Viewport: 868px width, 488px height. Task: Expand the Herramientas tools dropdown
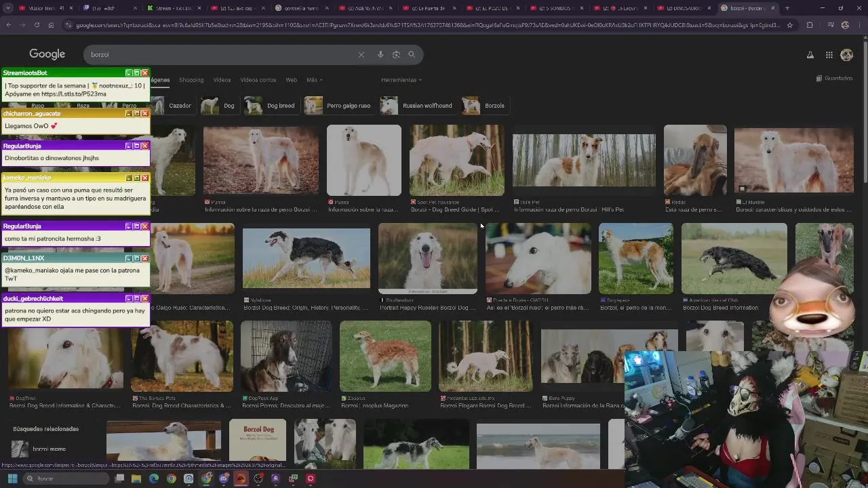(x=401, y=80)
